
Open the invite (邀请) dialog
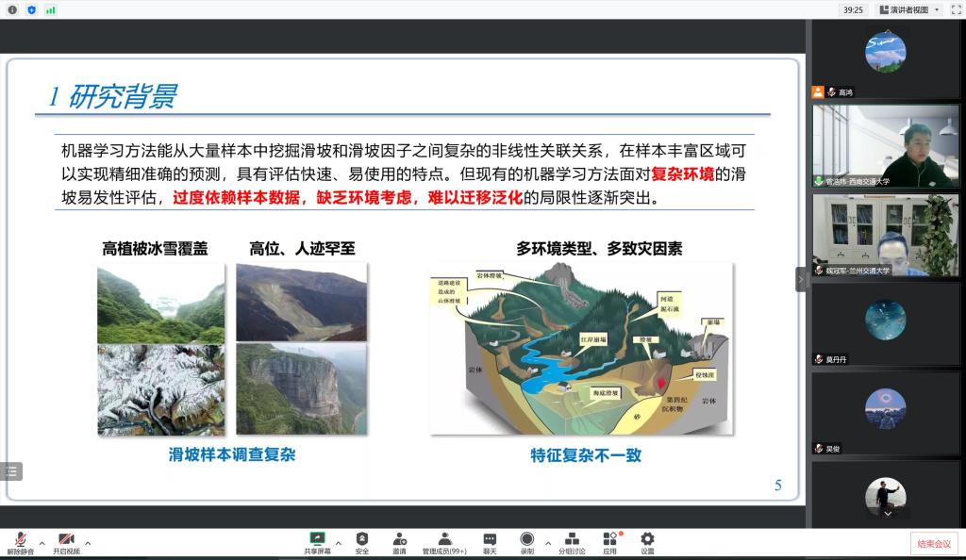click(400, 542)
